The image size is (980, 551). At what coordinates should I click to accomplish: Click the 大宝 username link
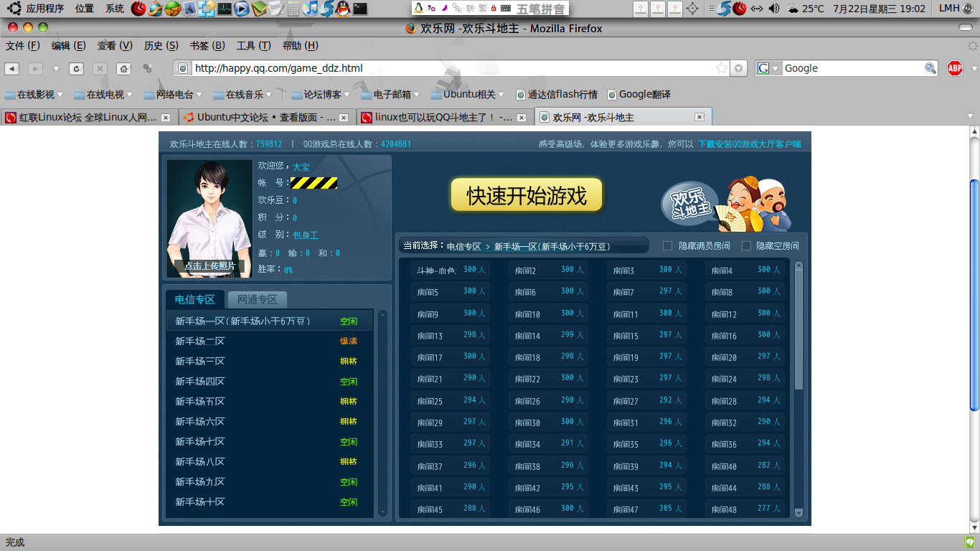point(301,167)
